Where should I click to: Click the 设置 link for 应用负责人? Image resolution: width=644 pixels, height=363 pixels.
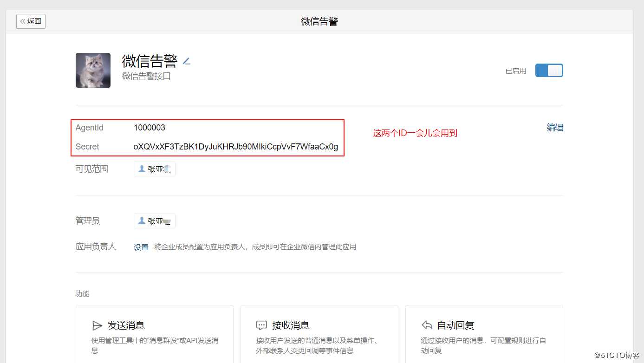coord(141,247)
